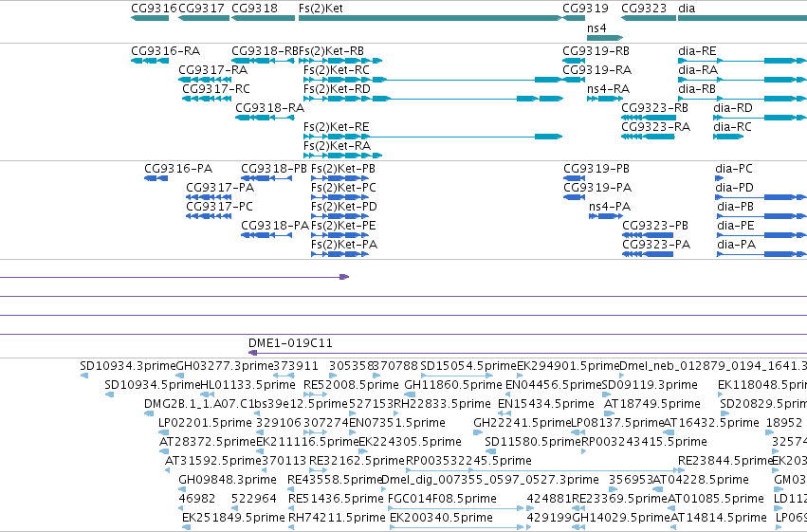807x532 pixels.
Task: Click the dia-RB transcript label
Action: (x=697, y=89)
